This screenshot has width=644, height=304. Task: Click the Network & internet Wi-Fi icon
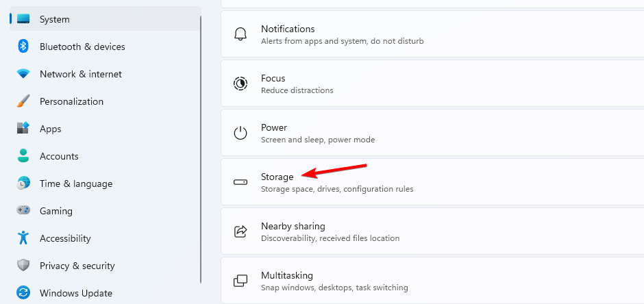23,74
